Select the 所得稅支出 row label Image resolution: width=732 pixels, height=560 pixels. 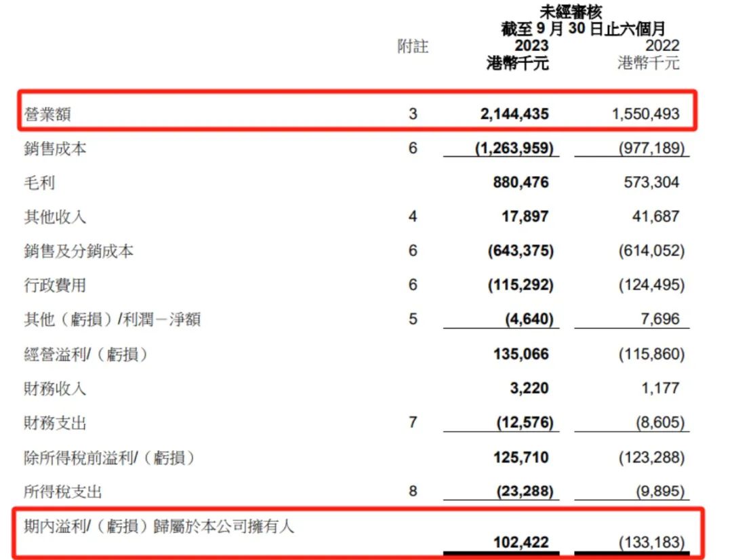coord(63,492)
